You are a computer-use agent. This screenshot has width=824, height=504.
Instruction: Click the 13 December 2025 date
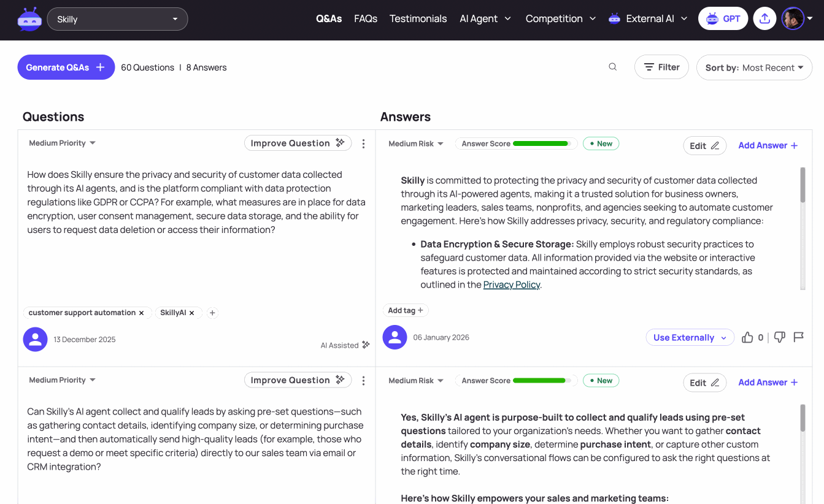coord(85,339)
